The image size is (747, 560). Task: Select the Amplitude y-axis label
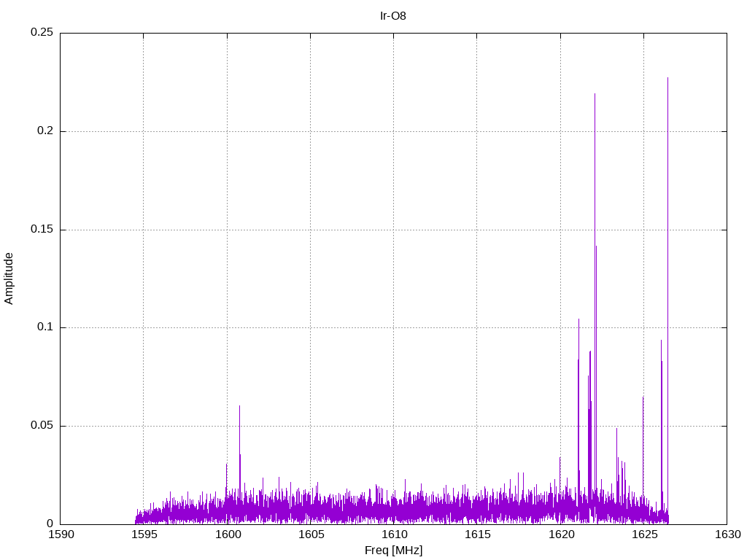[9, 279]
